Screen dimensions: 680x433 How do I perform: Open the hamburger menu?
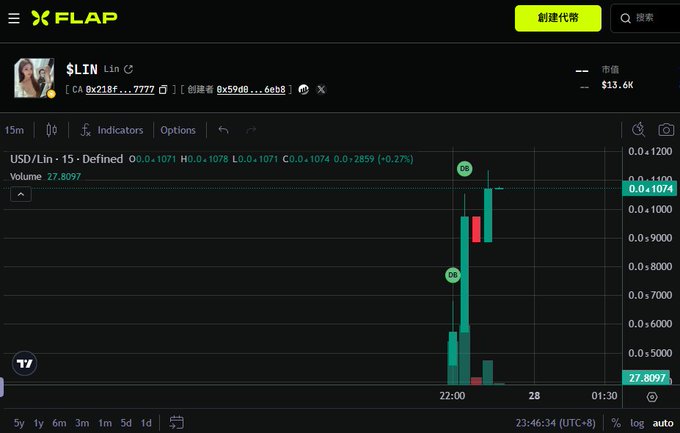coord(14,18)
